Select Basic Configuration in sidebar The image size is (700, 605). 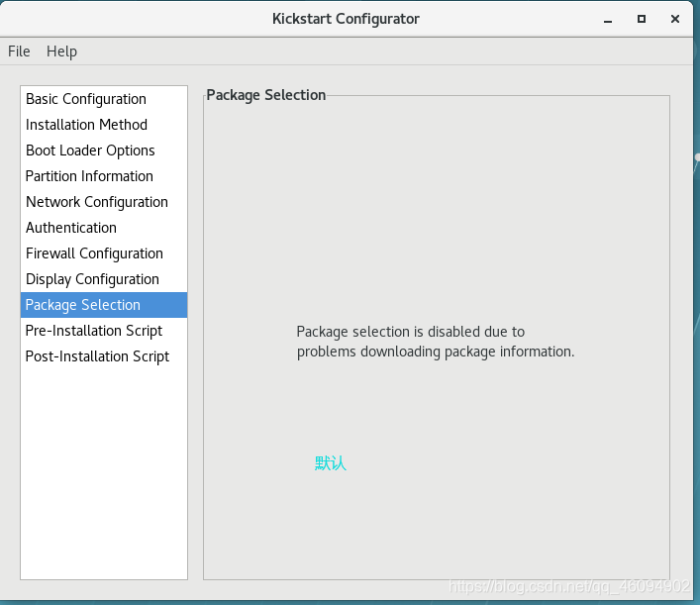click(104, 99)
